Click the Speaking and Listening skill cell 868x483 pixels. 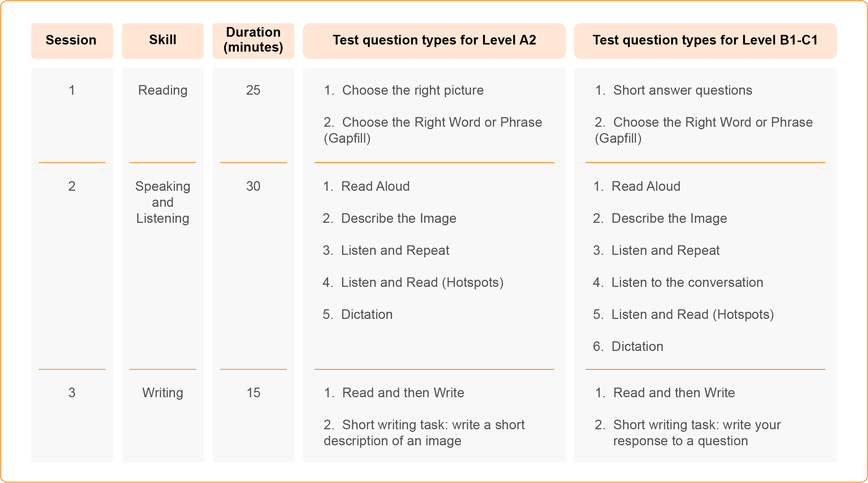pyautogui.click(x=163, y=202)
